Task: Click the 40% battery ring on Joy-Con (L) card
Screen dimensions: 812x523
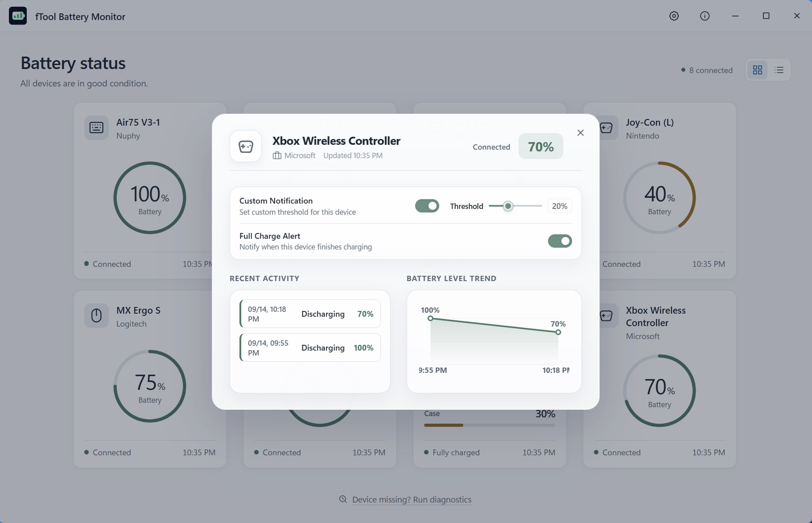Action: (659, 198)
